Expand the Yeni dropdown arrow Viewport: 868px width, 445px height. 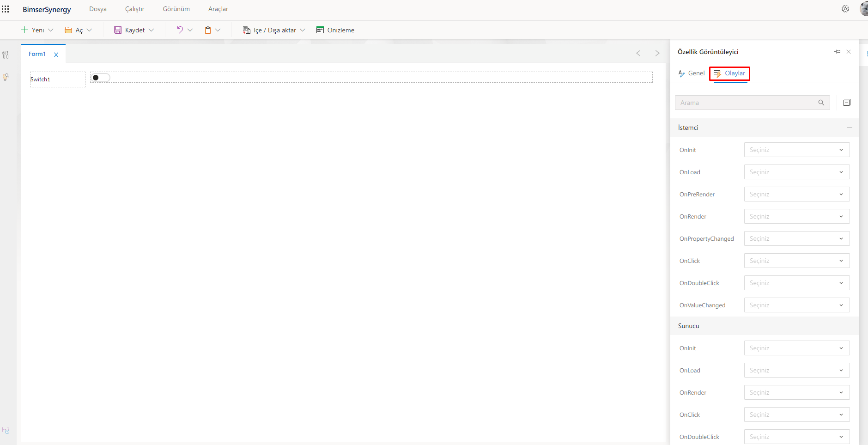pos(51,30)
